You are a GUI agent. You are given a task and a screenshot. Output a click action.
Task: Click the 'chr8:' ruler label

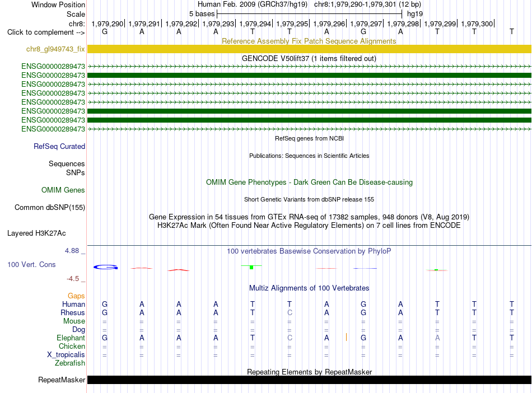coord(77,24)
